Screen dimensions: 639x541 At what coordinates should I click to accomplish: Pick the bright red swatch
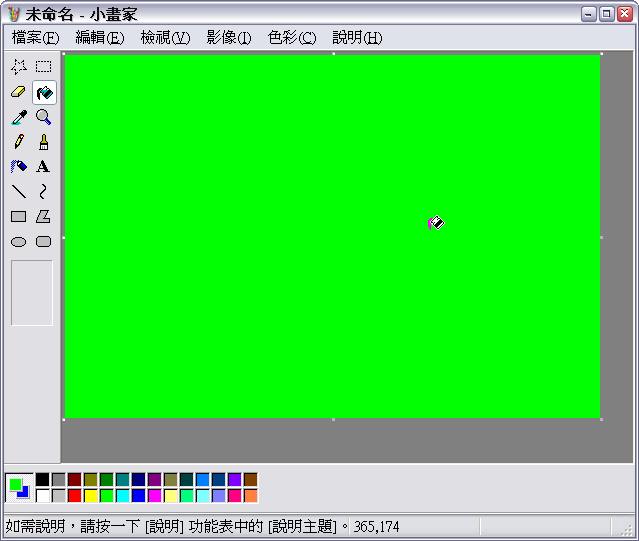point(75,496)
